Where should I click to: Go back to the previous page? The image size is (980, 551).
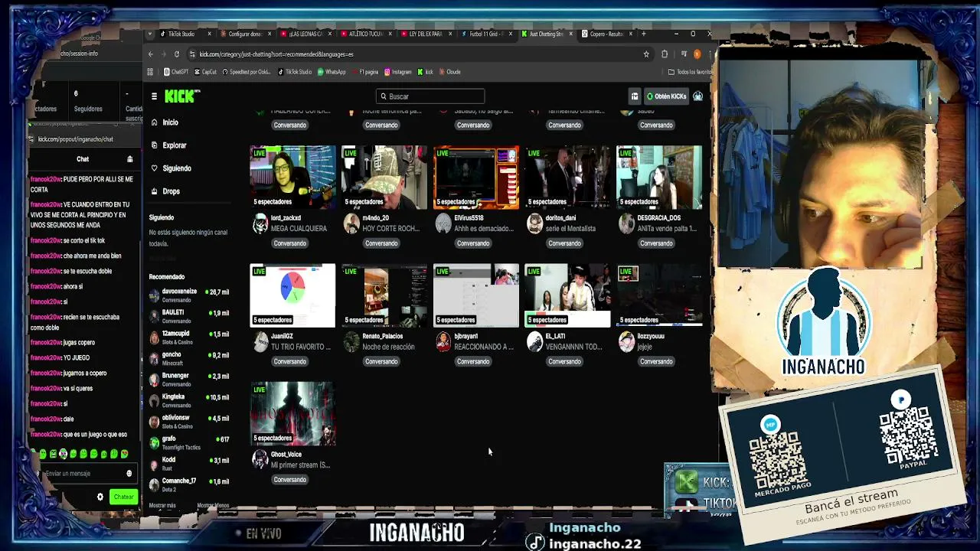pyautogui.click(x=151, y=54)
